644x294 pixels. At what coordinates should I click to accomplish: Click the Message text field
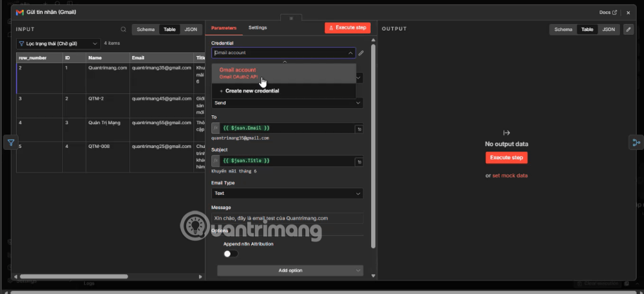(287, 218)
